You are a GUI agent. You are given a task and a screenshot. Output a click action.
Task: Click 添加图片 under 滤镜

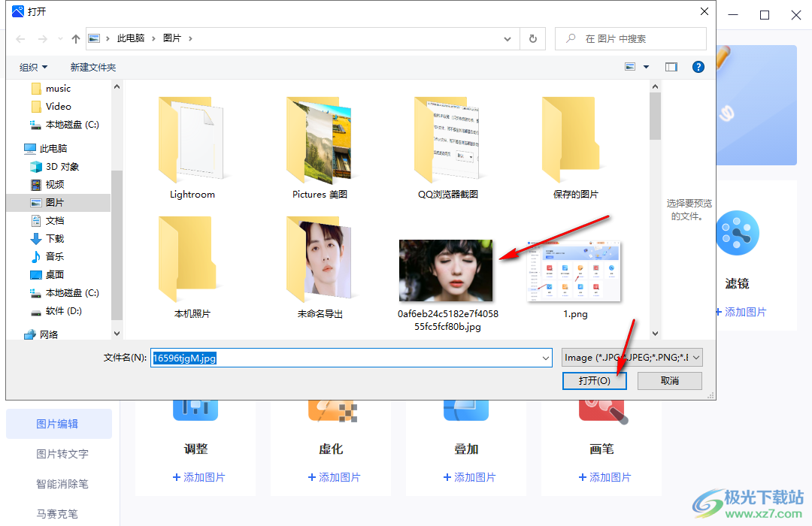click(741, 312)
